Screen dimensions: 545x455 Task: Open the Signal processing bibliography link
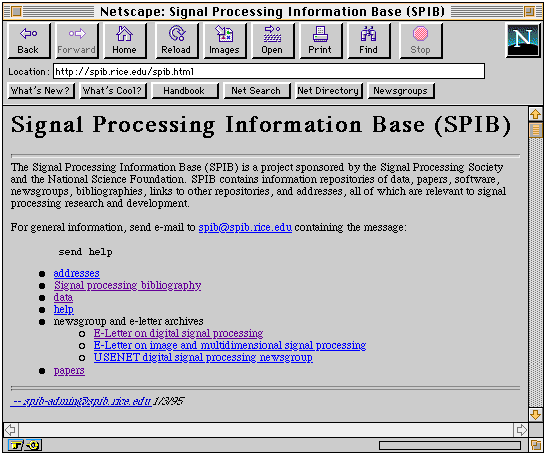pyautogui.click(x=128, y=285)
